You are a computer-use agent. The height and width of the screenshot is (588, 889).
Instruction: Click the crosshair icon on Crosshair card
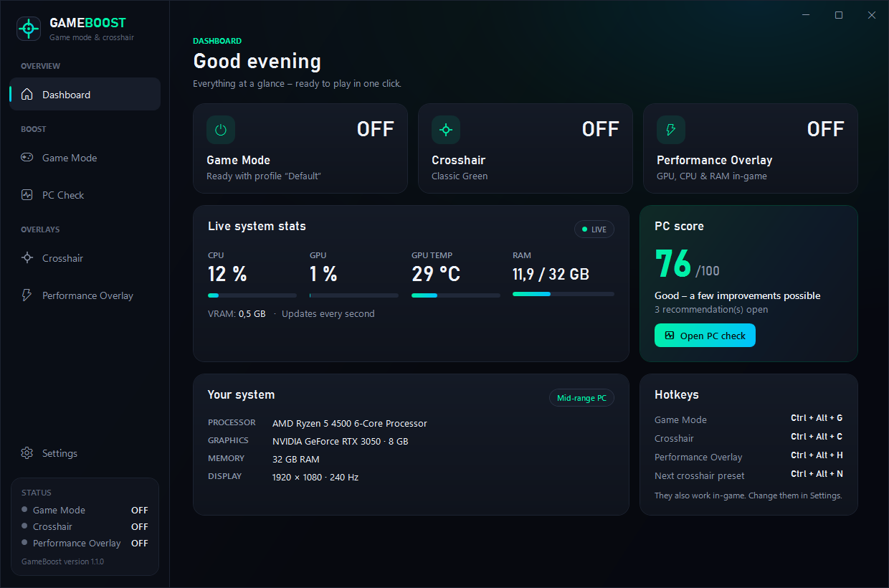[x=446, y=130]
